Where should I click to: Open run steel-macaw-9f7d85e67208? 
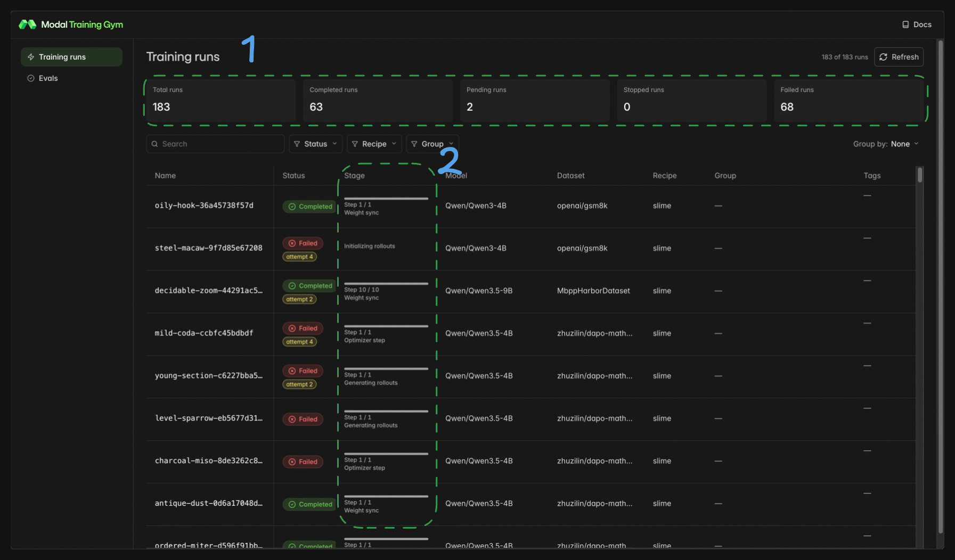click(208, 248)
